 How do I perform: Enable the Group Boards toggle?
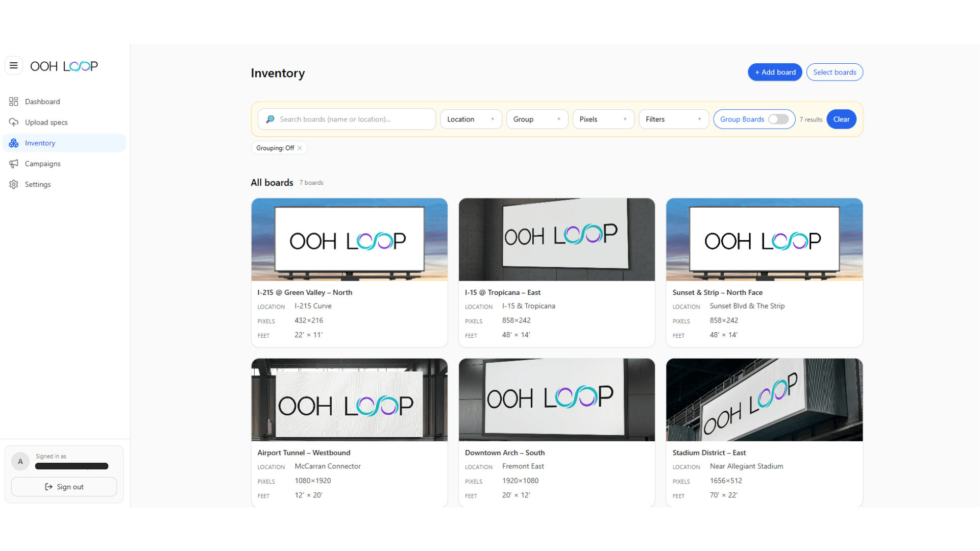coord(778,119)
